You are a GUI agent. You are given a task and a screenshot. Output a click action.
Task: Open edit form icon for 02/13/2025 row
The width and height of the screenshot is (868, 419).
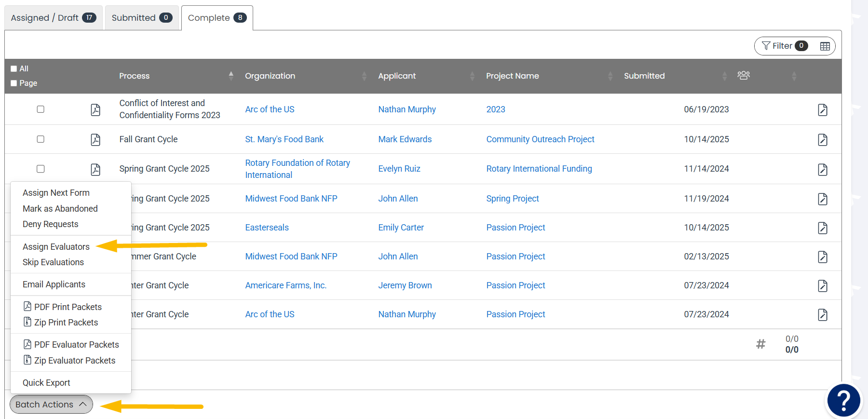(823, 257)
